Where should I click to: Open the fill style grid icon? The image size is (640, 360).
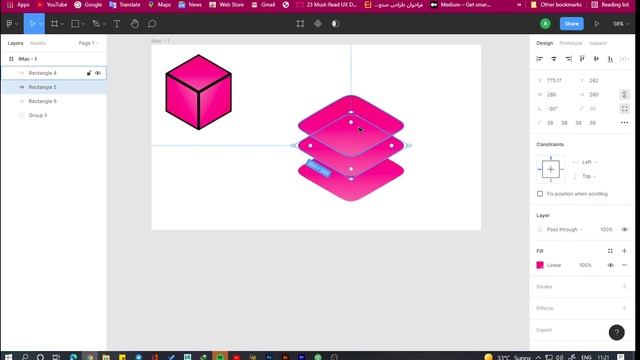(x=610, y=251)
